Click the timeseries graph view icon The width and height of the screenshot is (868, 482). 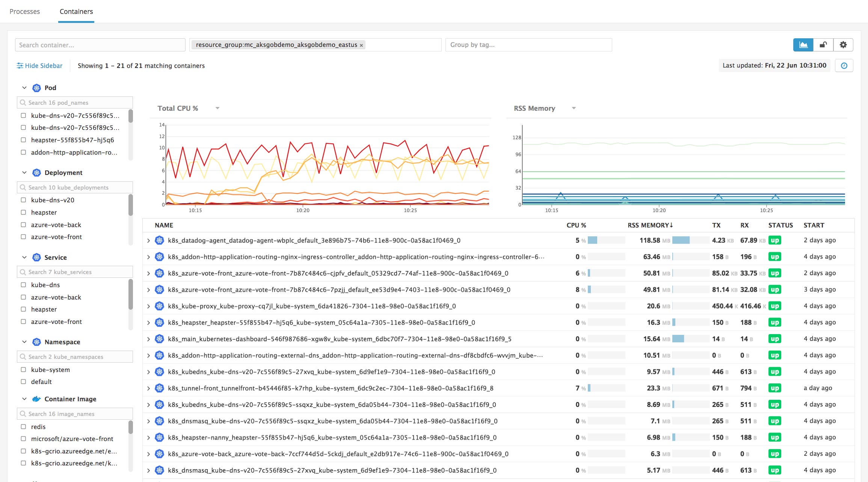coord(803,44)
